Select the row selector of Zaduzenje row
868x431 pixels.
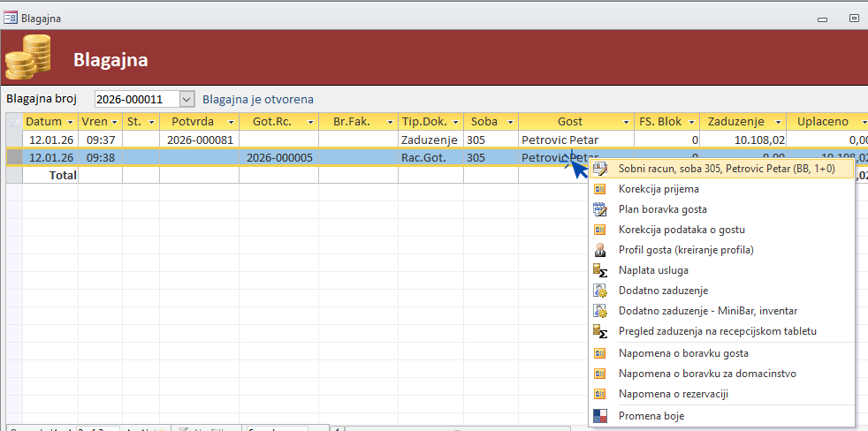pos(14,140)
